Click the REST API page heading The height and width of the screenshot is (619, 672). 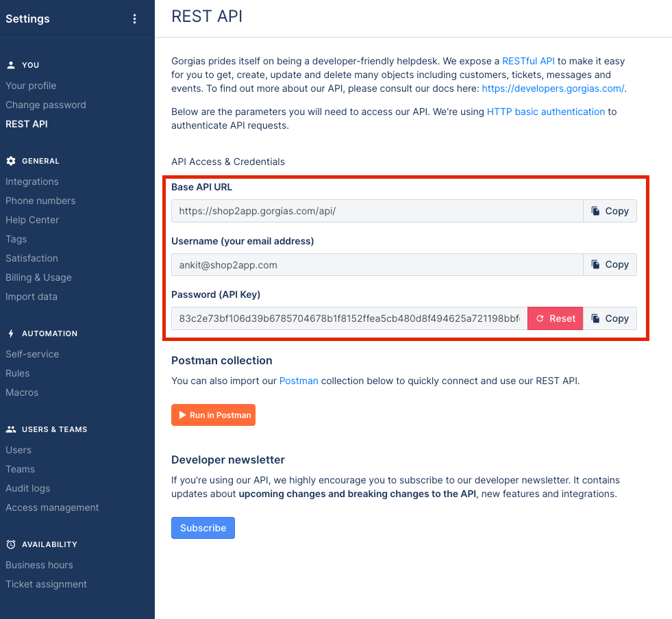(207, 16)
